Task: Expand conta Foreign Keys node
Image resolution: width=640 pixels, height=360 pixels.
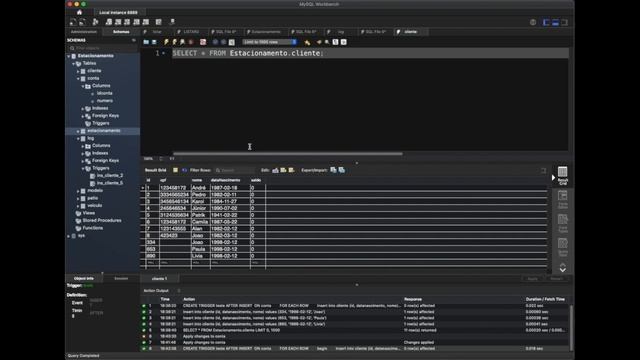Action: pos(83,116)
